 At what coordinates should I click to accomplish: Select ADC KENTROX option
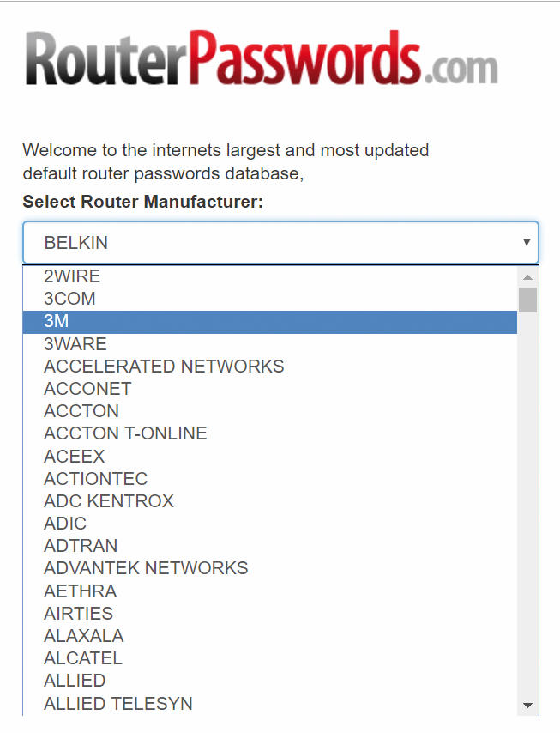click(270, 501)
